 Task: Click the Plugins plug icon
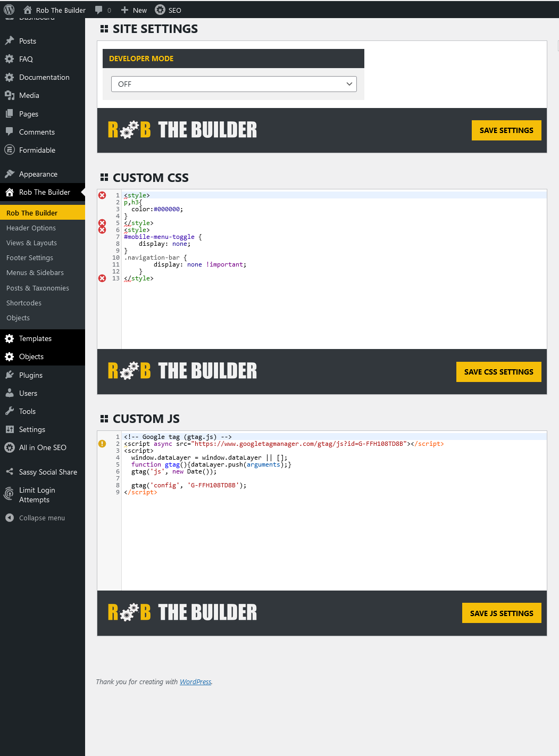coord(10,375)
